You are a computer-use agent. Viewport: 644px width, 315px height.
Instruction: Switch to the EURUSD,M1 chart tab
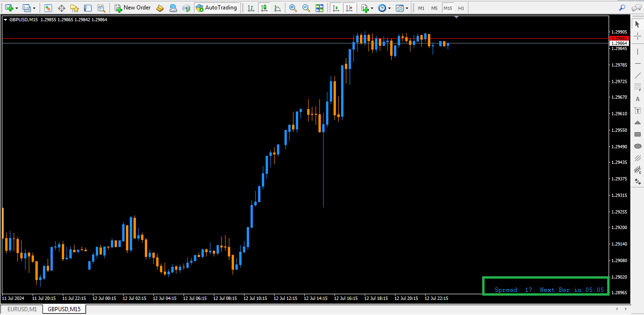click(22, 309)
